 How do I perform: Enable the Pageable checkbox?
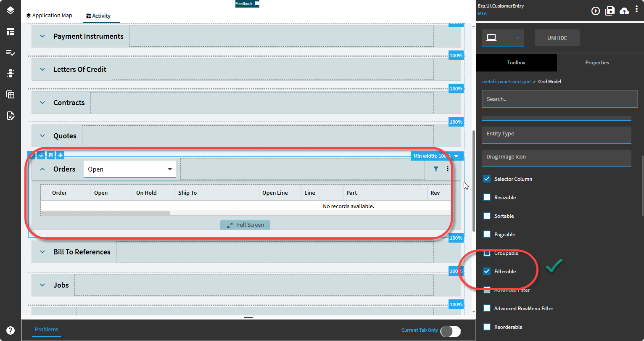pos(487,234)
